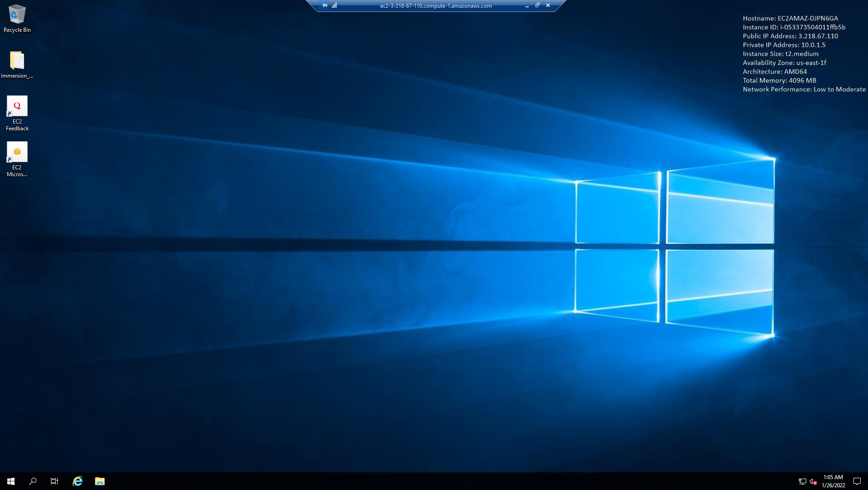Open the Windows Start menu
This screenshot has height=490, width=868.
pos(11,481)
